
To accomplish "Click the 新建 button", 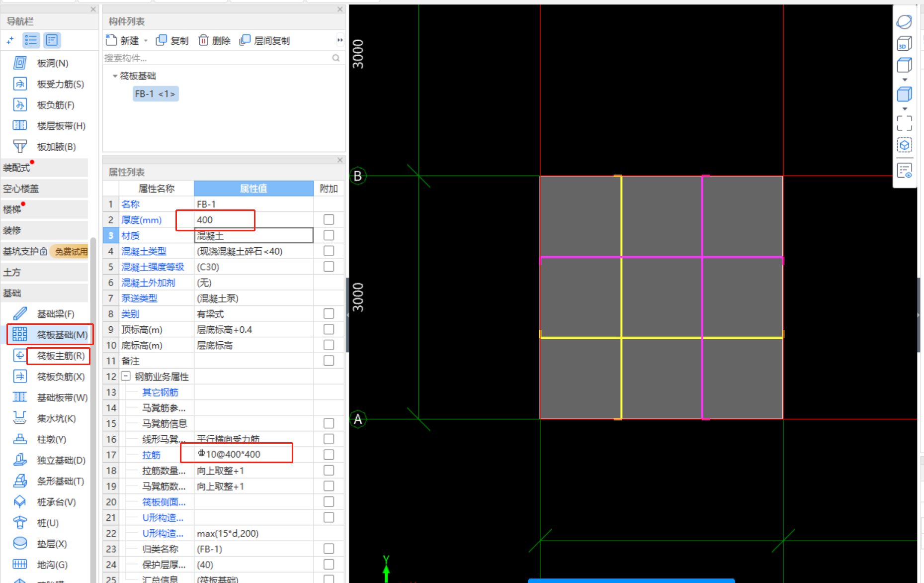I will click(123, 40).
